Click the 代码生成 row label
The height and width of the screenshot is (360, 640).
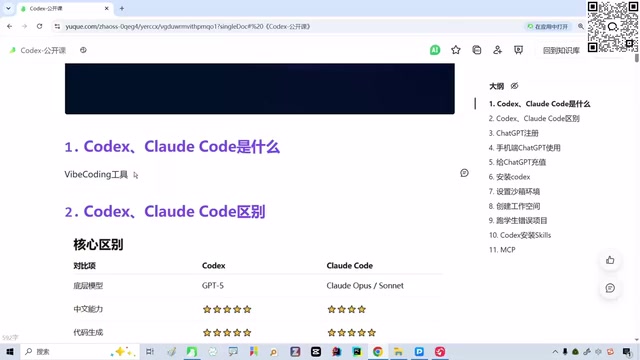click(x=88, y=333)
